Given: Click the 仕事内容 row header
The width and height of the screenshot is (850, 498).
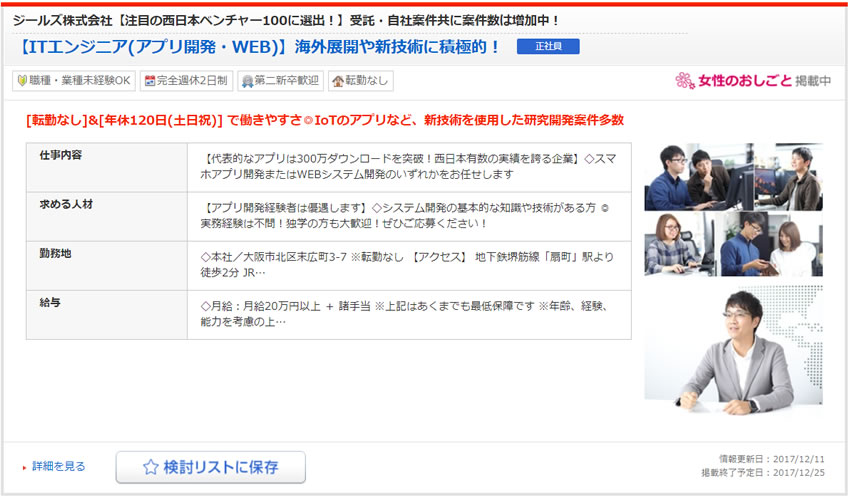Looking at the screenshot, I should [x=107, y=167].
